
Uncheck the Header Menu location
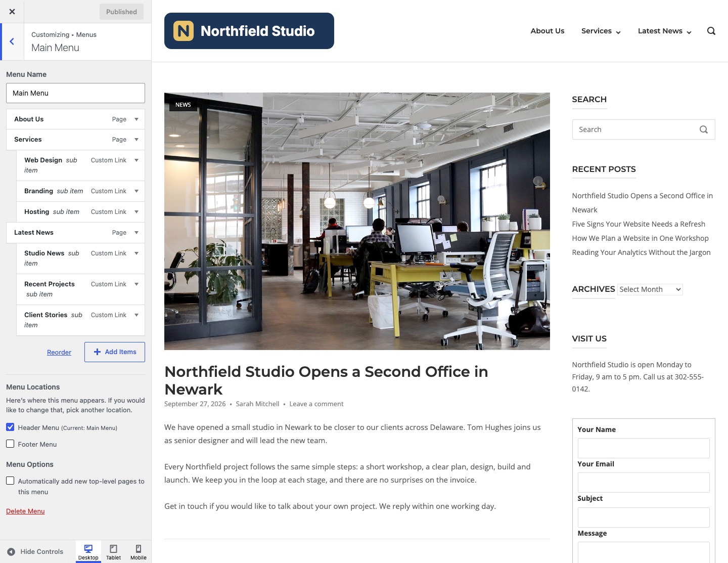[10, 427]
